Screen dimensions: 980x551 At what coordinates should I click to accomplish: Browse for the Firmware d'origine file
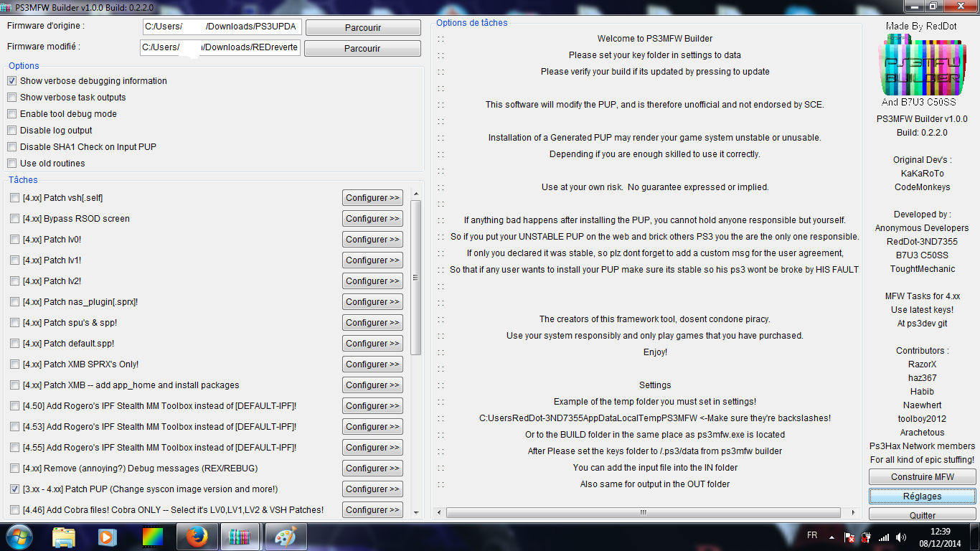pos(363,28)
